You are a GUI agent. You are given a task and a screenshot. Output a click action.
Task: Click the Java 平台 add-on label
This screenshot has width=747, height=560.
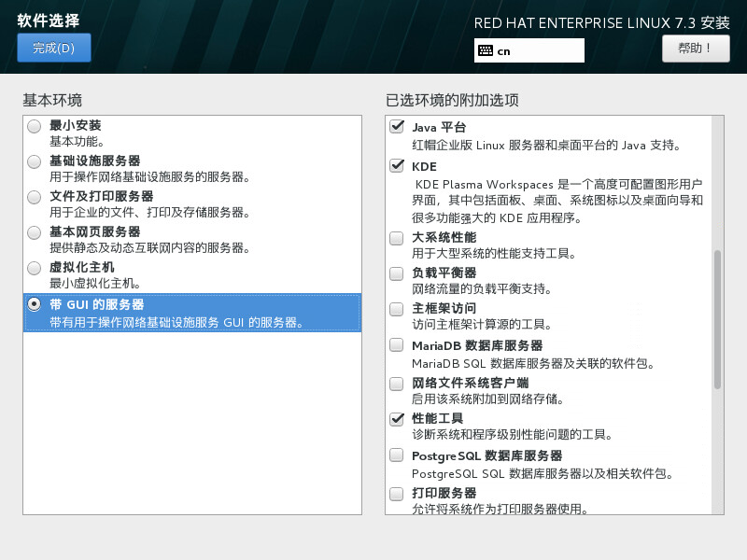coord(439,127)
